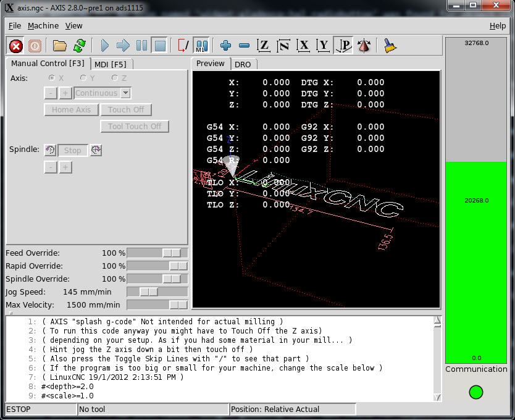Screen dimensions: 515x420
Task: Click the green Communication LED indicator
Action: 476,392
